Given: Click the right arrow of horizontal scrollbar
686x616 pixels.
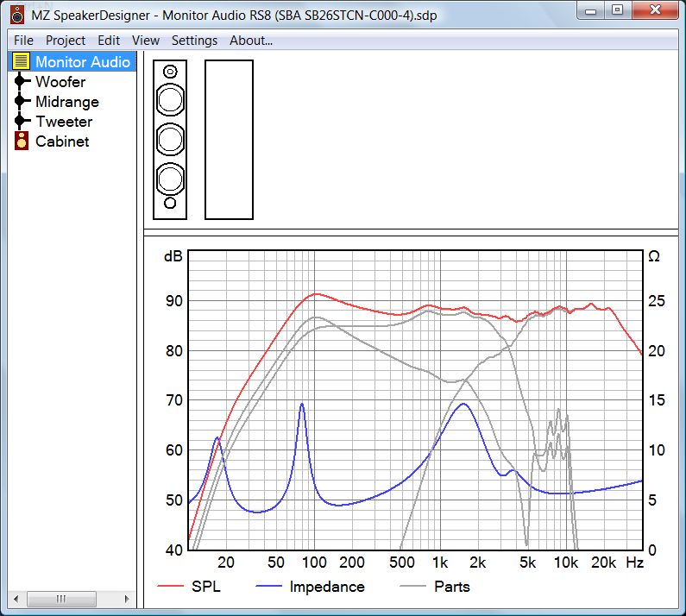Looking at the screenshot, I should click(x=127, y=599).
